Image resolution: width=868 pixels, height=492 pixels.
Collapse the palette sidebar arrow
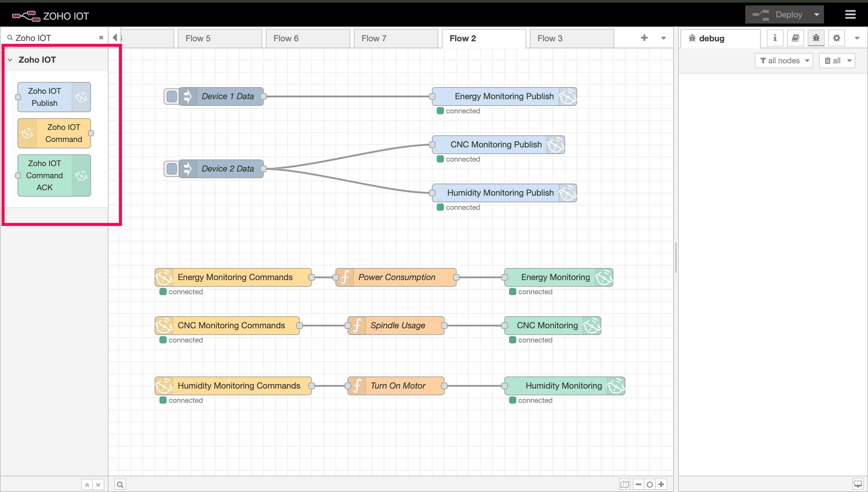pos(115,37)
